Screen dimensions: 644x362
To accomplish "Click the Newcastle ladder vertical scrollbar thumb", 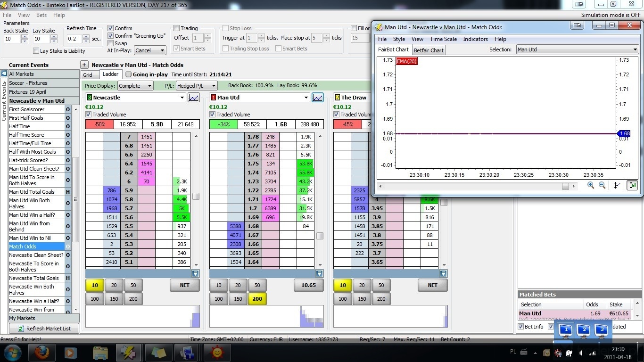I will click(x=196, y=196).
